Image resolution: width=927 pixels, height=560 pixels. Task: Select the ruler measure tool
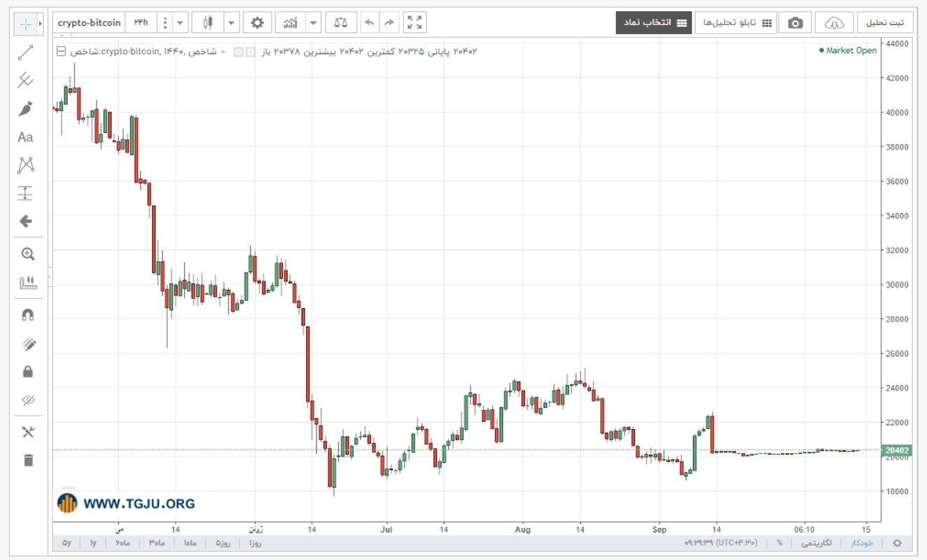(x=28, y=283)
